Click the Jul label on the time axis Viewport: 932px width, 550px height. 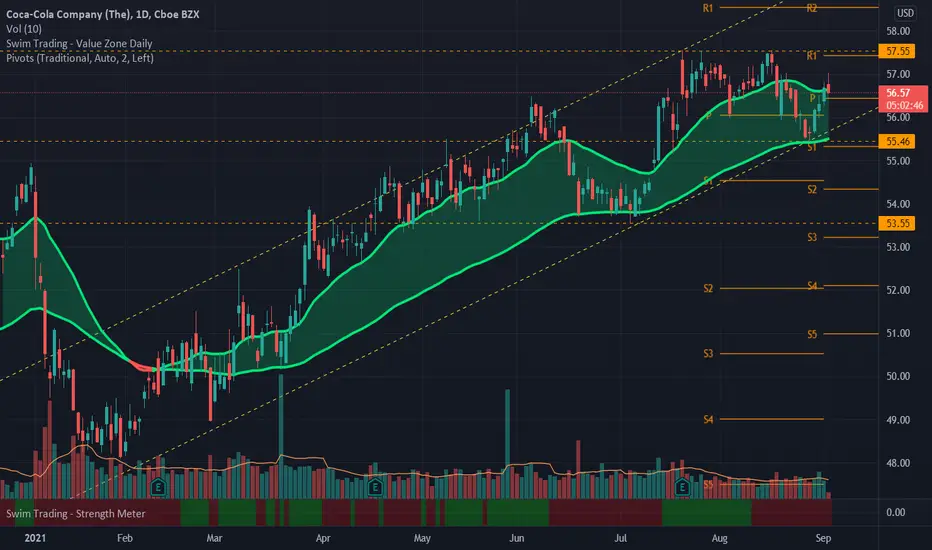pyautogui.click(x=620, y=538)
